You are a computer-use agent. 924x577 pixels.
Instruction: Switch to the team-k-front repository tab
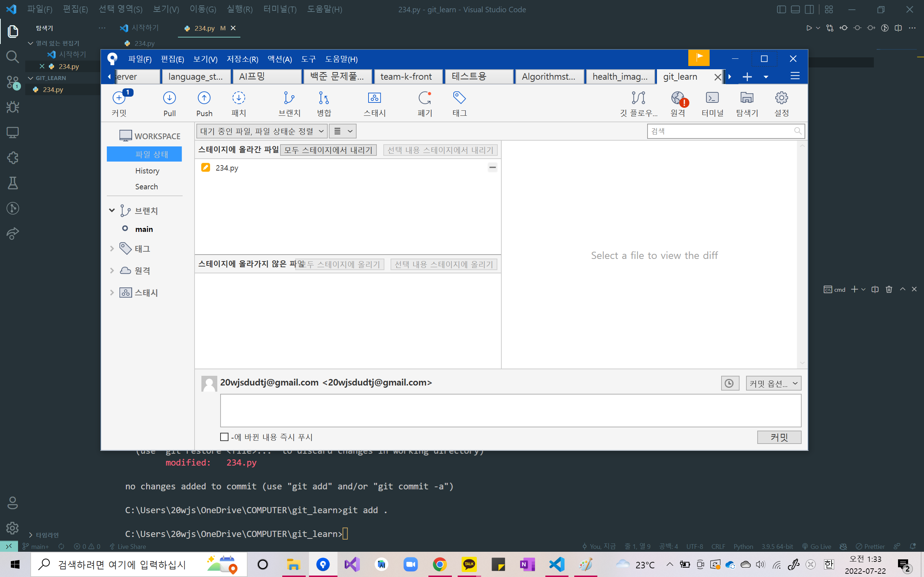point(406,77)
